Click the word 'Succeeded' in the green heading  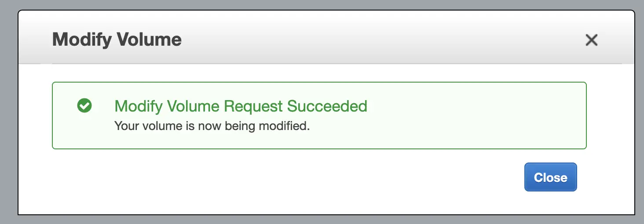[327, 106]
